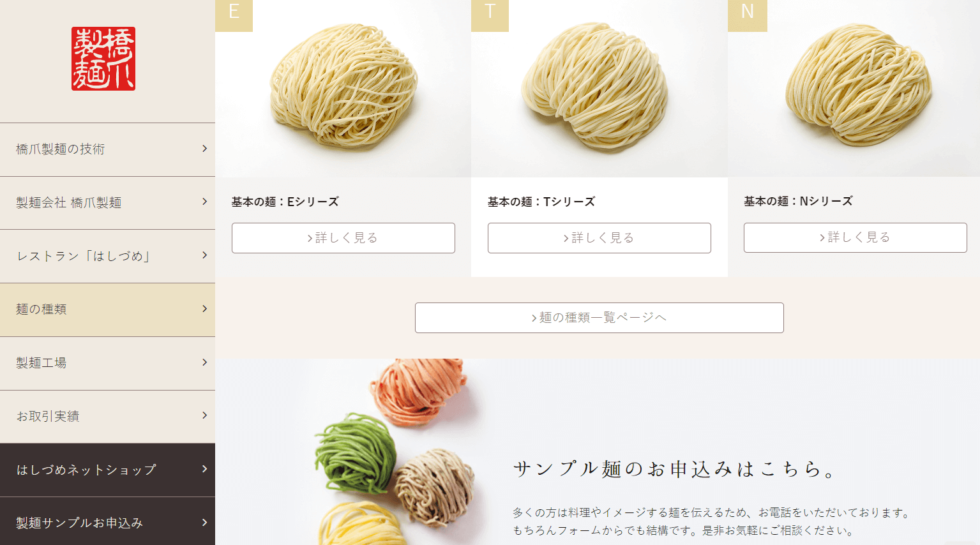Click chevron next to 橋爪製麺の技術
The height and width of the screenshot is (545, 980).
pyautogui.click(x=205, y=149)
